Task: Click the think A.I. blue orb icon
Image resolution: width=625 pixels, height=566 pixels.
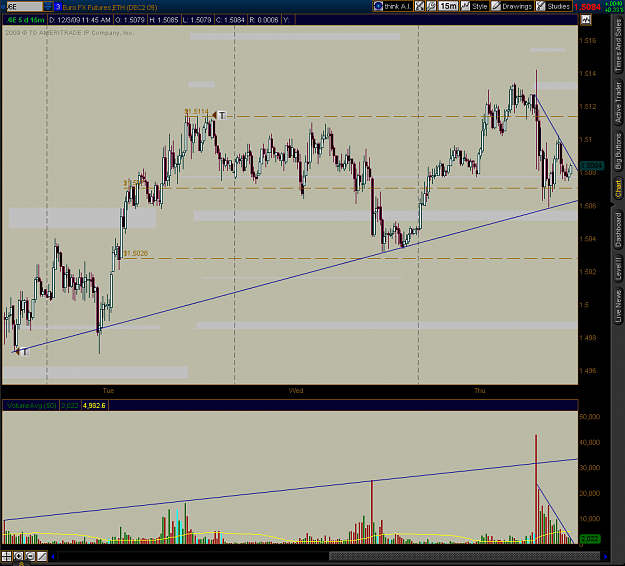Action: click(x=378, y=6)
